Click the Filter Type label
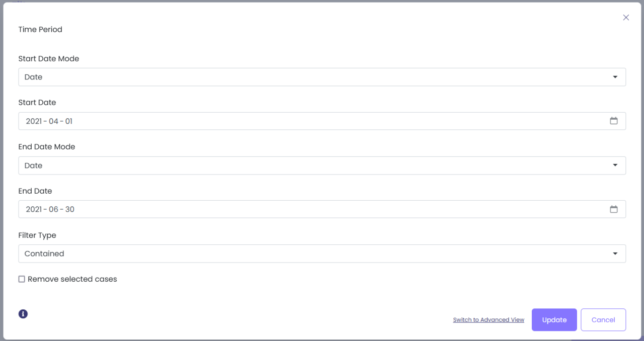 [x=37, y=235]
